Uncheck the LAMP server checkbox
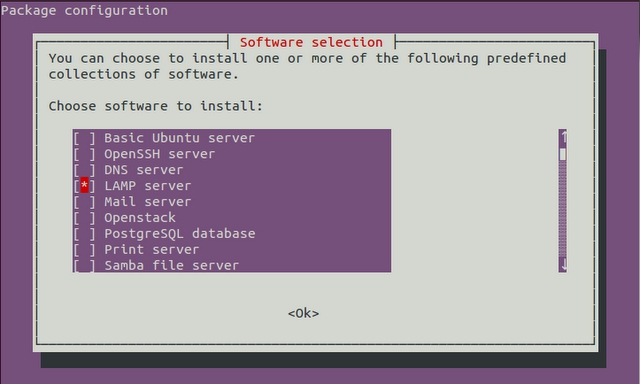This screenshot has height=384, width=640. (x=84, y=186)
